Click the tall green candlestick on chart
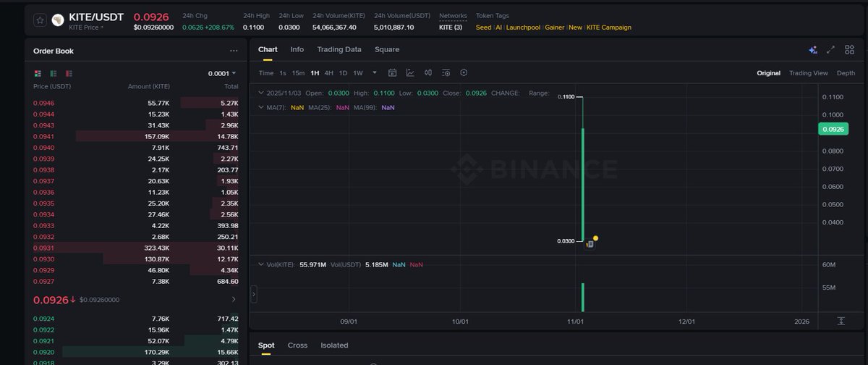This screenshot has height=365, width=868. click(582, 185)
